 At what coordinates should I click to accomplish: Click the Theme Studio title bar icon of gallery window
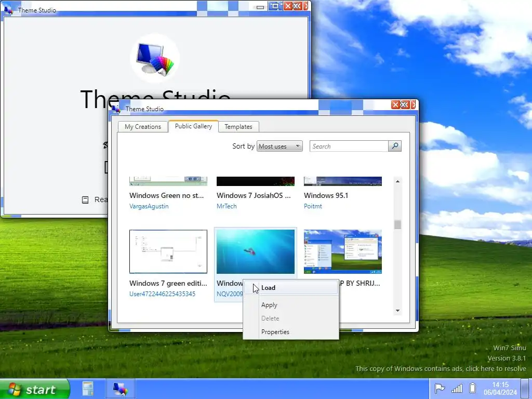tap(116, 109)
